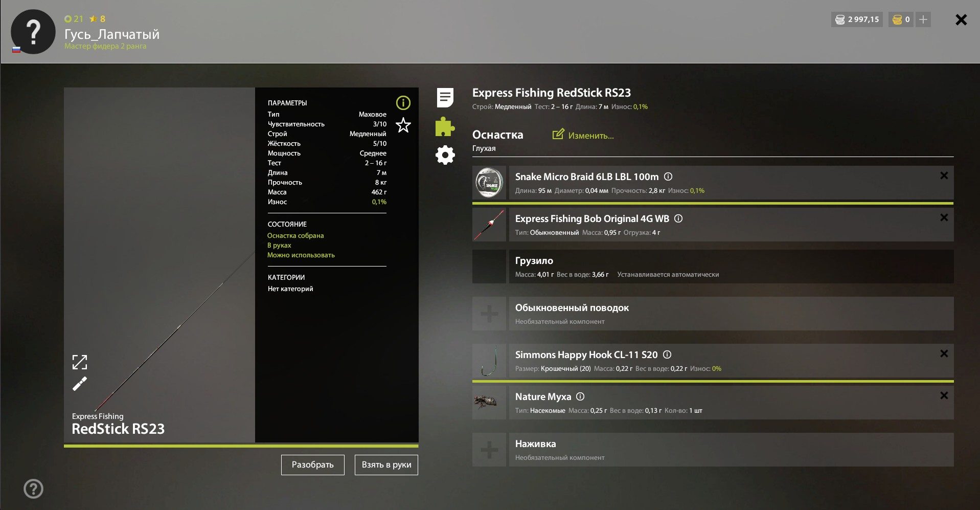Viewport: 980px width, 510px height.
Task: Add a Наживка component with plus
Action: pyautogui.click(x=489, y=450)
